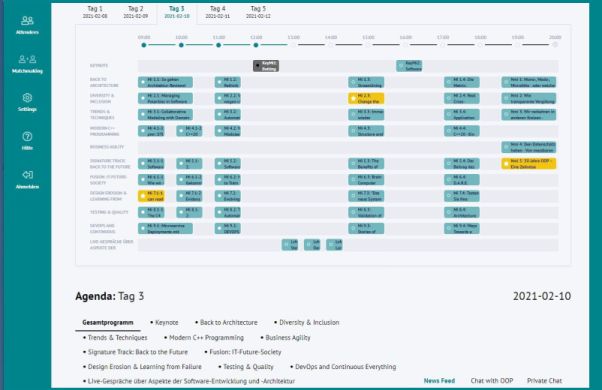The height and width of the screenshot is (390, 602).
Task: Switch to the Tag 5 tab
Action: (258, 12)
